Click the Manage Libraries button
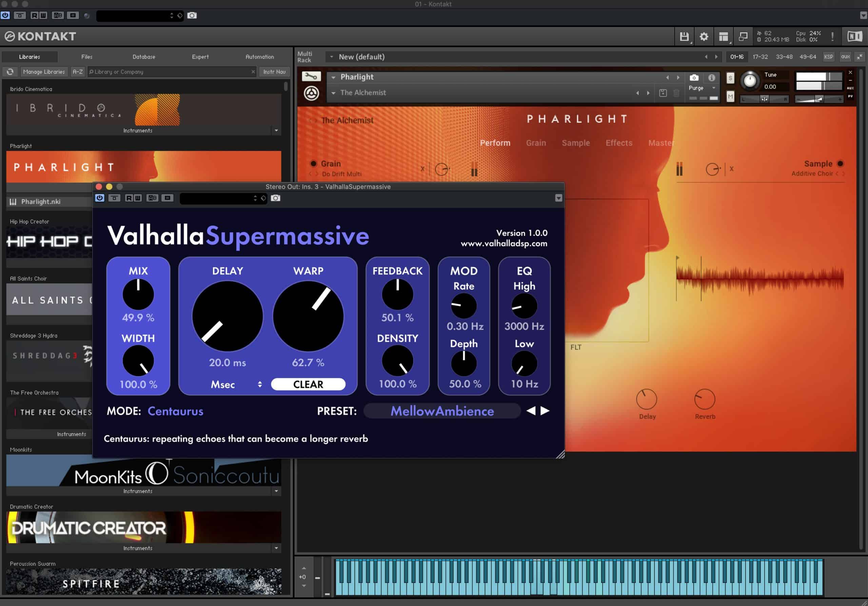868x606 pixels. click(44, 72)
